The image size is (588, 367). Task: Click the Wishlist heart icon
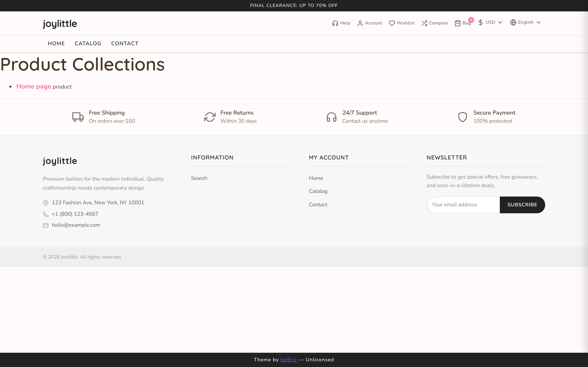(392, 23)
